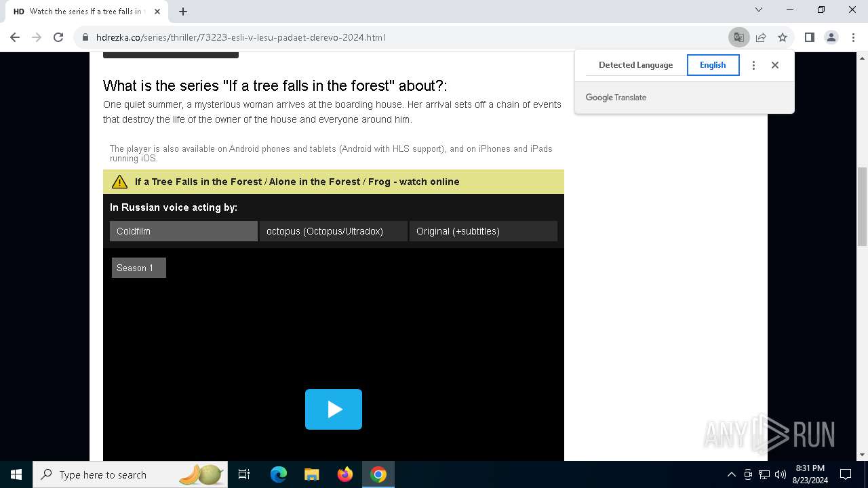
Task: Go back to the previous page
Action: (15, 37)
